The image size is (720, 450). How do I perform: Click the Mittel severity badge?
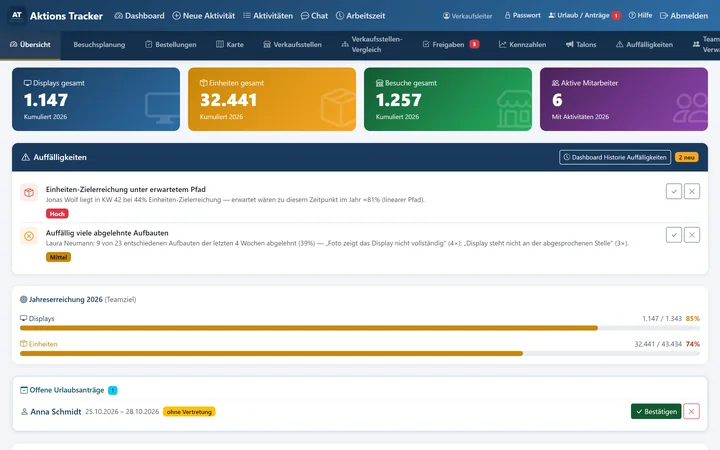pos(58,257)
